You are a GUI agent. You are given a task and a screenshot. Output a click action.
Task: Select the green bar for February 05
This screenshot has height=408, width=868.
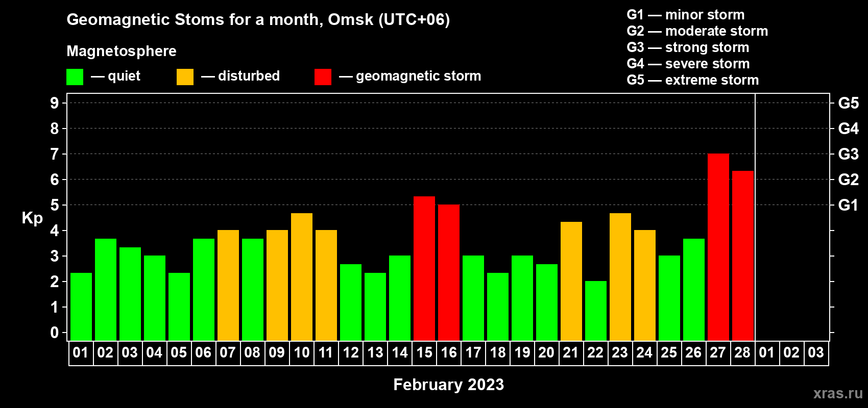(179, 307)
